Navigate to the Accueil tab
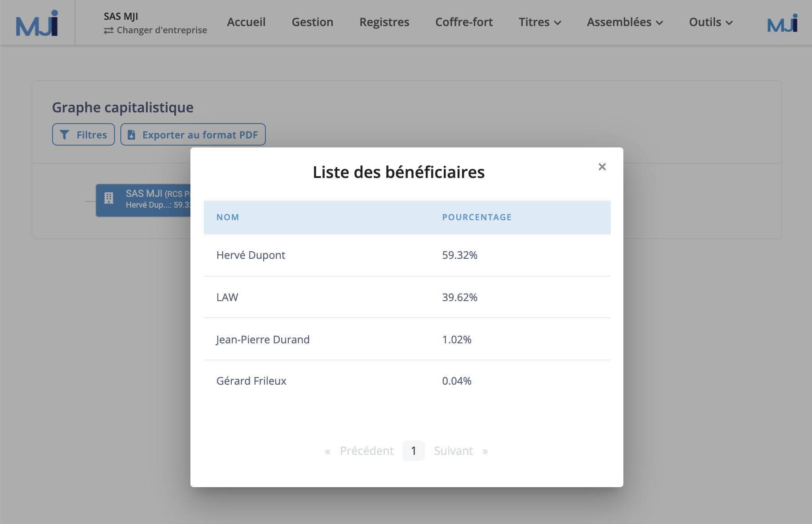Screen dimensions: 812x524 [246, 22]
